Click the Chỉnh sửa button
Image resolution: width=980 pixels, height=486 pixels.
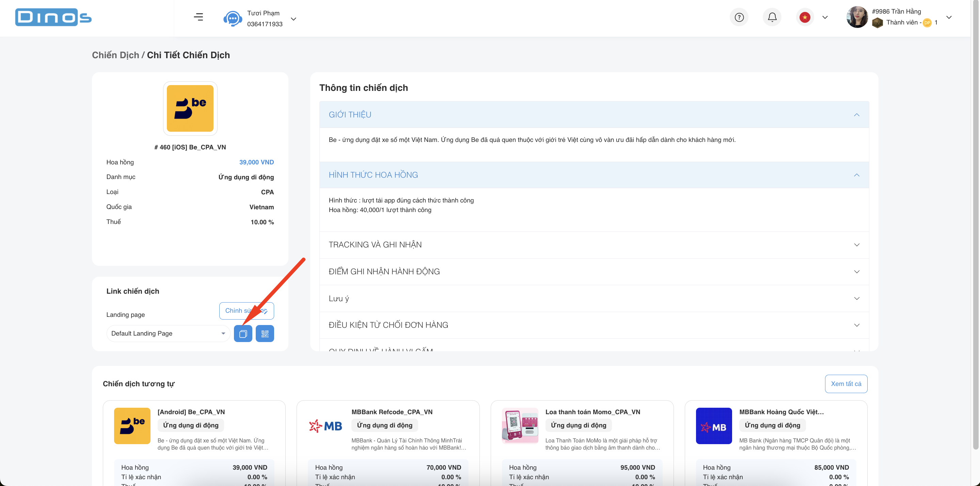246,311
